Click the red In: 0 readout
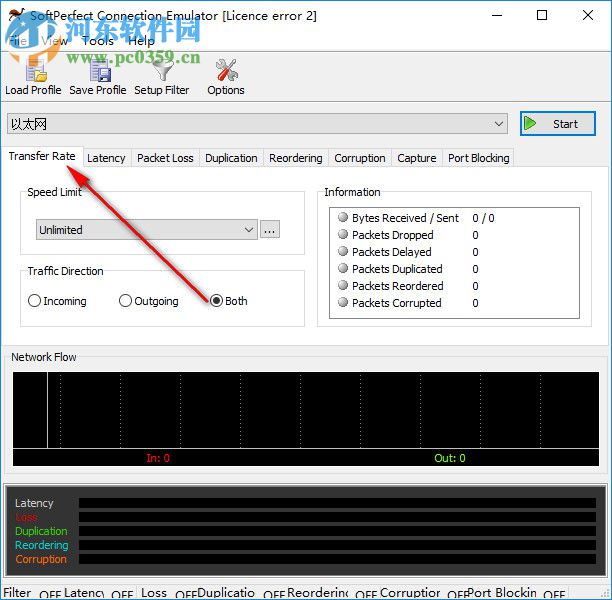Image resolution: width=612 pixels, height=600 pixels. [x=158, y=458]
